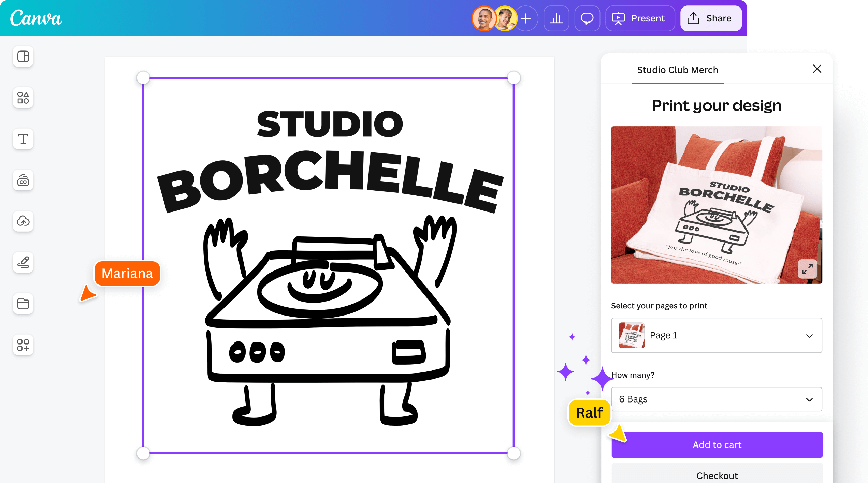The image size is (868, 483).
Task: Open the analytics bar chart icon
Action: pos(556,18)
